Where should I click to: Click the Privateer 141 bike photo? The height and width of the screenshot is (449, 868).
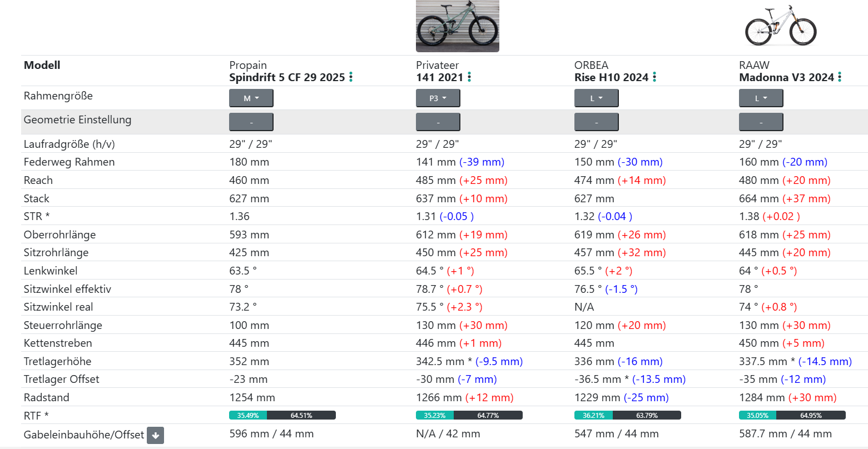click(457, 26)
